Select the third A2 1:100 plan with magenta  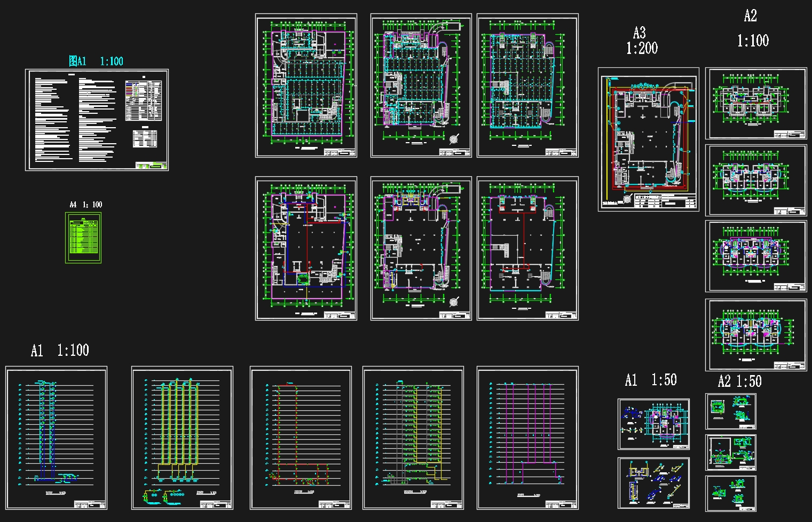click(756, 256)
